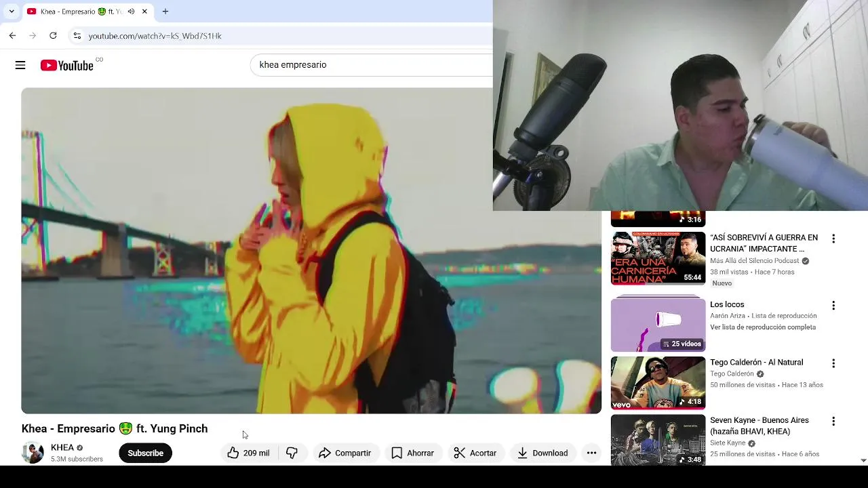Click the Nuevo badge on the Ucrania video

(722, 283)
